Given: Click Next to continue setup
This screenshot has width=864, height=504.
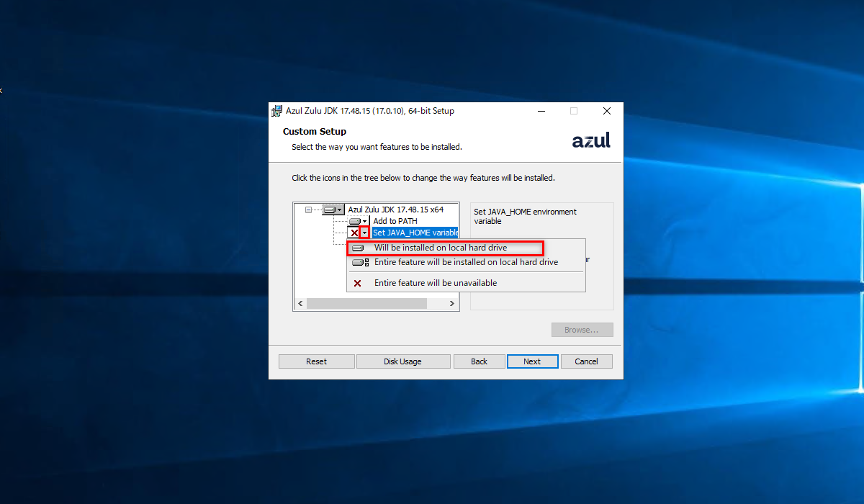Looking at the screenshot, I should [532, 361].
